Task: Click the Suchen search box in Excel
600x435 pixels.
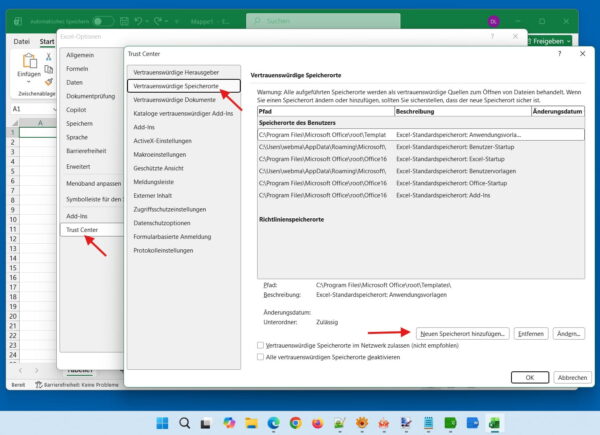Action: 323,21
